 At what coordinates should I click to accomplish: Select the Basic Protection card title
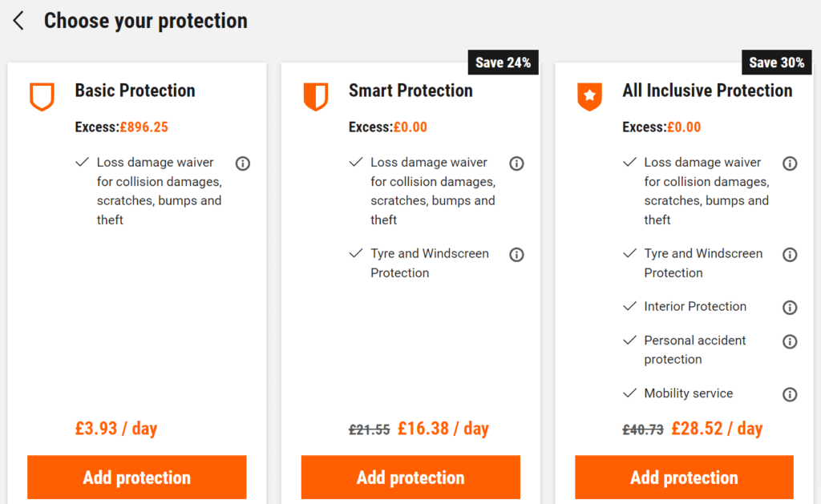point(135,91)
